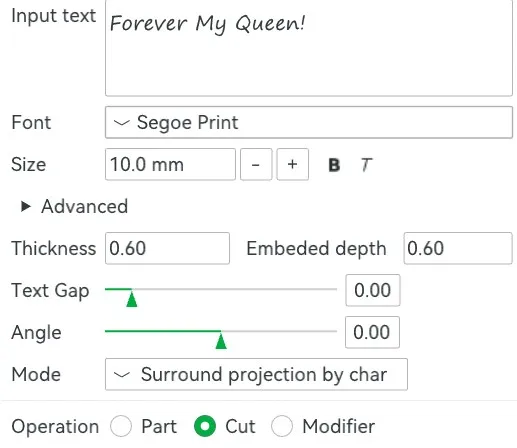Click the Text Gap numeric field
Image resolution: width=517 pixels, height=448 pixels.
pyautogui.click(x=373, y=290)
